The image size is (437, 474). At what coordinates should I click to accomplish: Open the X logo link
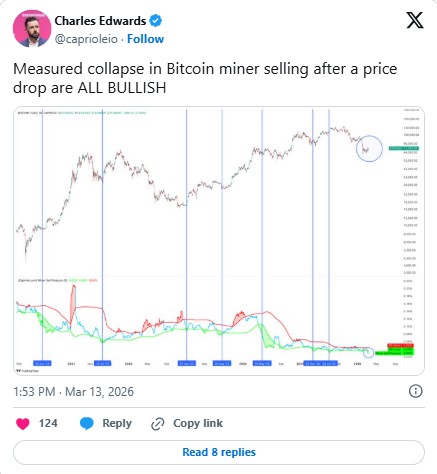(415, 20)
